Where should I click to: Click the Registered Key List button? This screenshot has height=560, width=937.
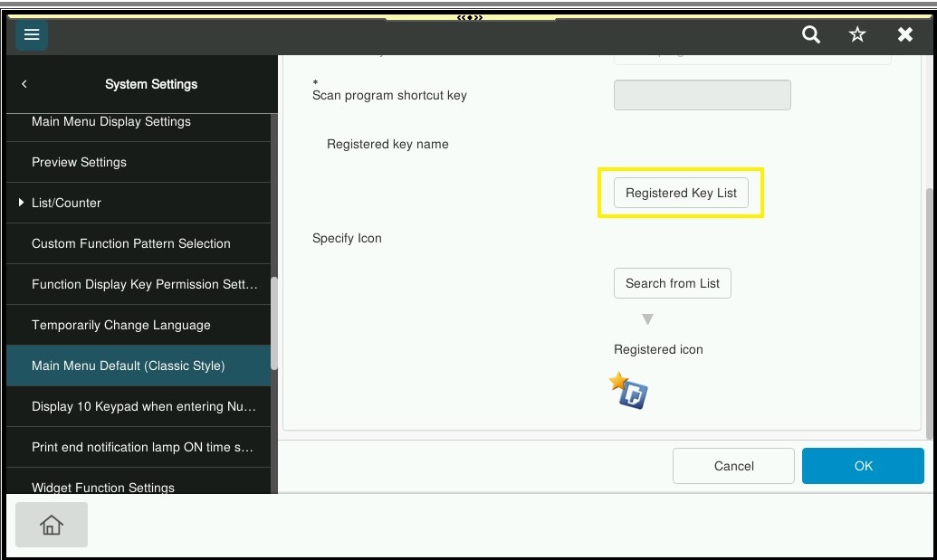[681, 193]
